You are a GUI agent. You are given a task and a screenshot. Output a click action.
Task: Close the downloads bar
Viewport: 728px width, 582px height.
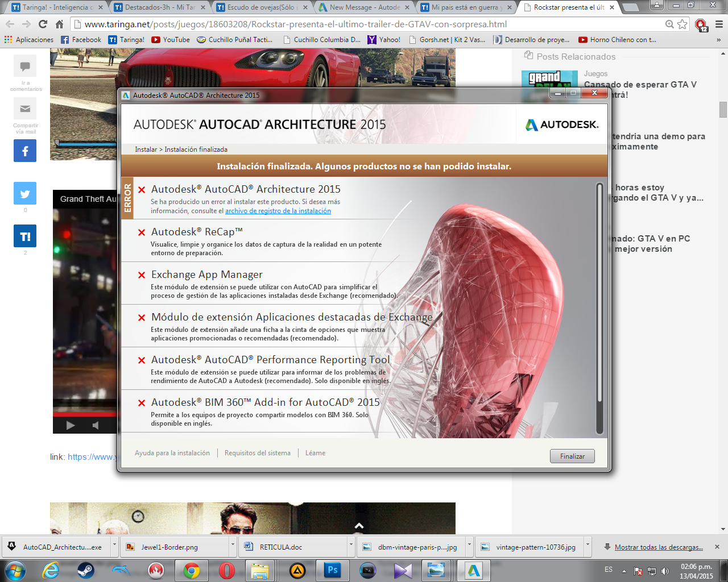coord(717,547)
